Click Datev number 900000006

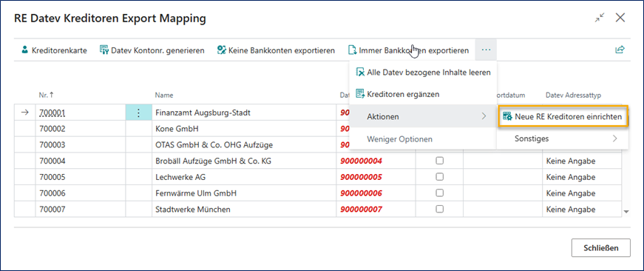361,193
